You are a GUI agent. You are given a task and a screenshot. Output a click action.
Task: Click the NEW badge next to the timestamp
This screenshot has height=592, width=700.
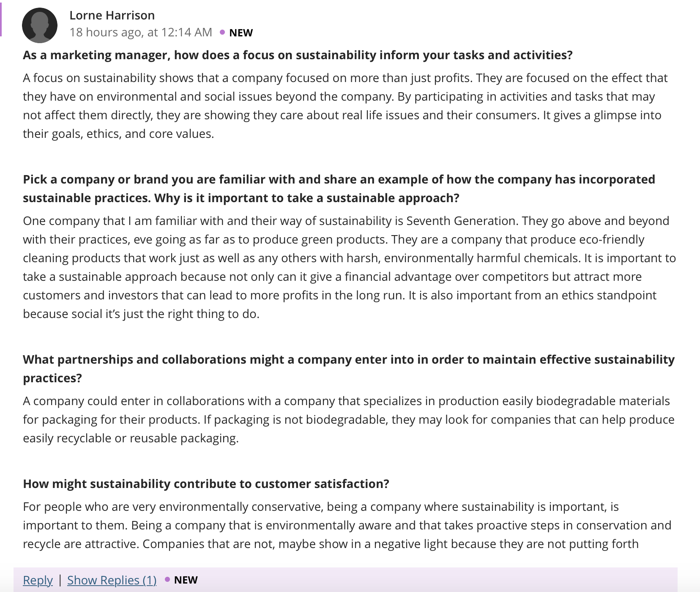point(241,33)
